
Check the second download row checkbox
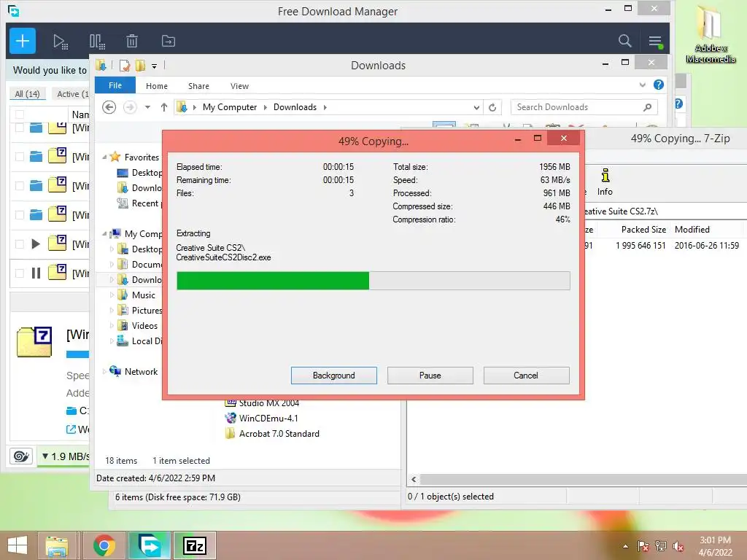coord(20,156)
